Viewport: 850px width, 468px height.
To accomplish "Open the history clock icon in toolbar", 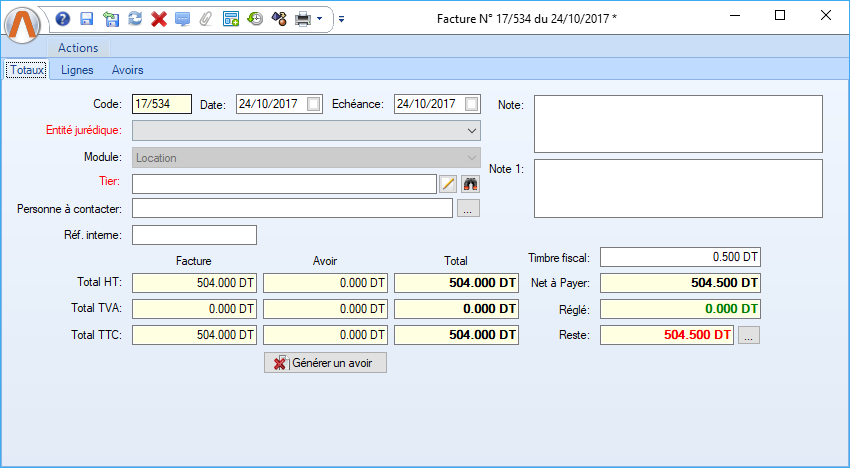I will pyautogui.click(x=255, y=18).
